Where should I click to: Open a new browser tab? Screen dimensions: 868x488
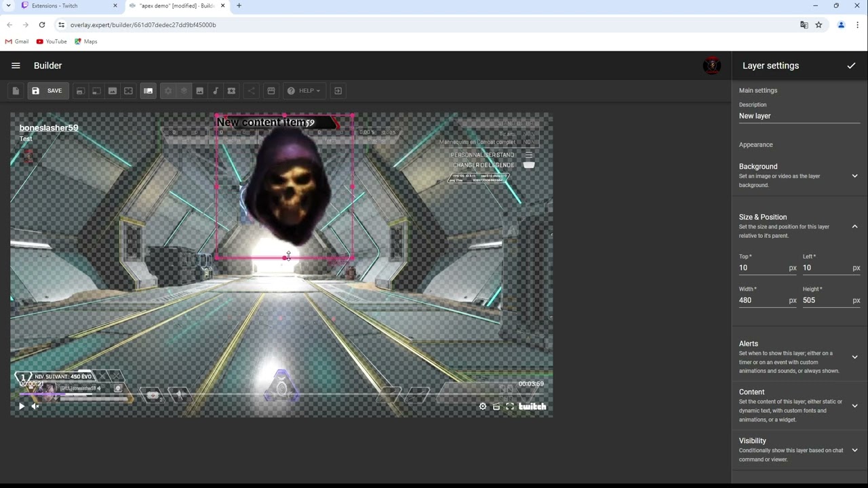click(x=239, y=5)
